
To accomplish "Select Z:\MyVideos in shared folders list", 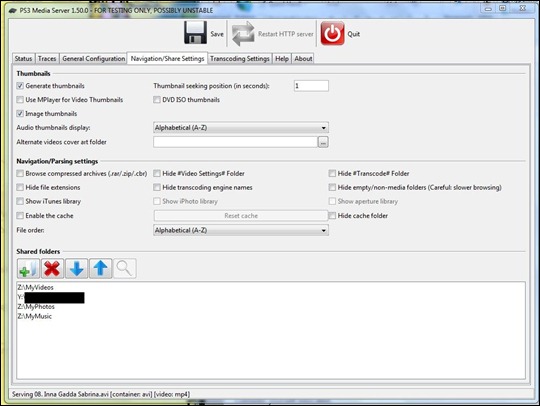I will [x=36, y=287].
